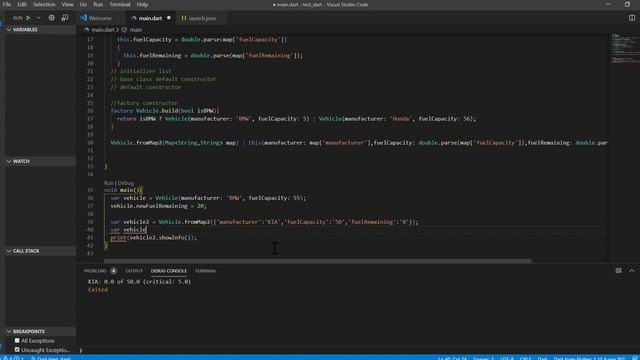The height and width of the screenshot is (360, 640).
Task: Open the View menu
Action: (67, 4)
